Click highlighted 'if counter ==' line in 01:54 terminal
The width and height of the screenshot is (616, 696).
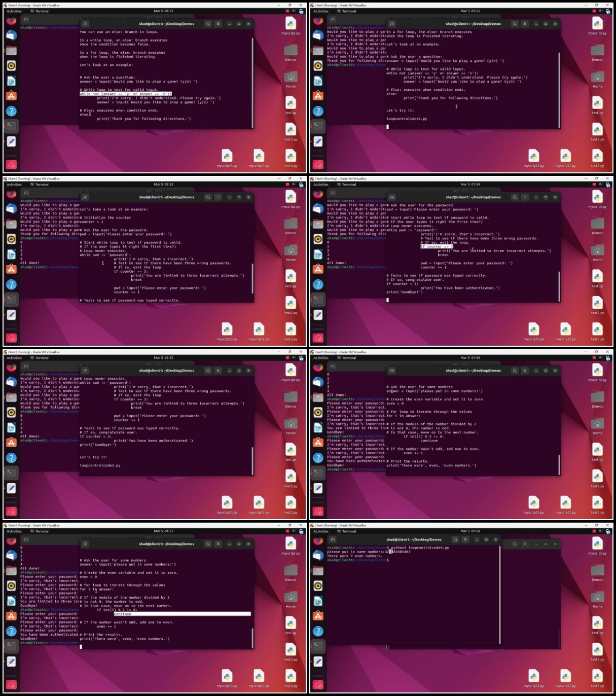(437, 246)
